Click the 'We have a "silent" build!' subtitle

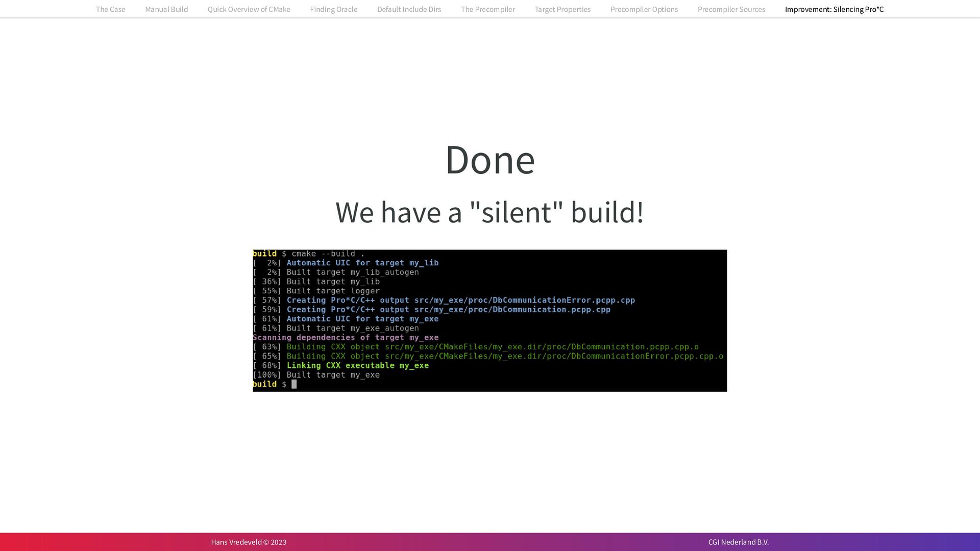point(489,212)
